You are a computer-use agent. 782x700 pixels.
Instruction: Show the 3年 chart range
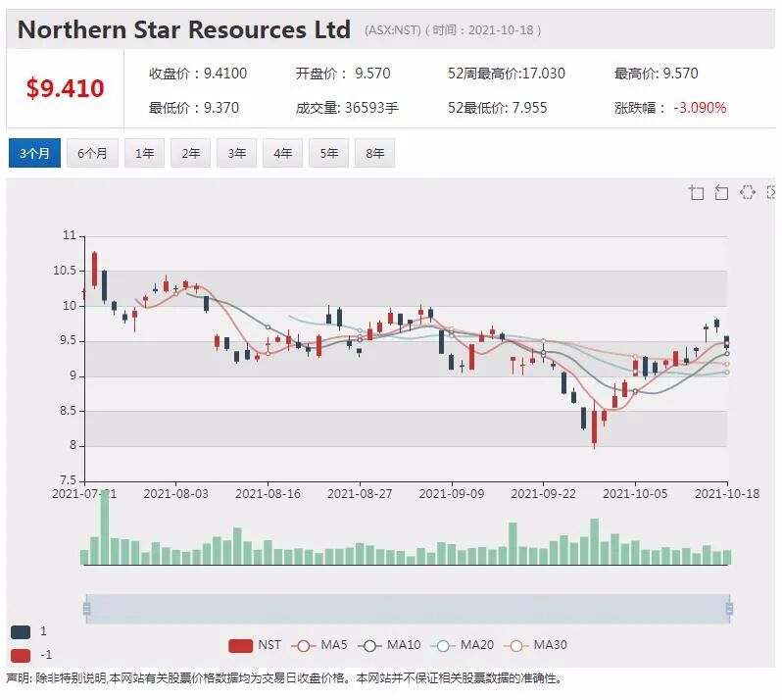pyautogui.click(x=236, y=153)
